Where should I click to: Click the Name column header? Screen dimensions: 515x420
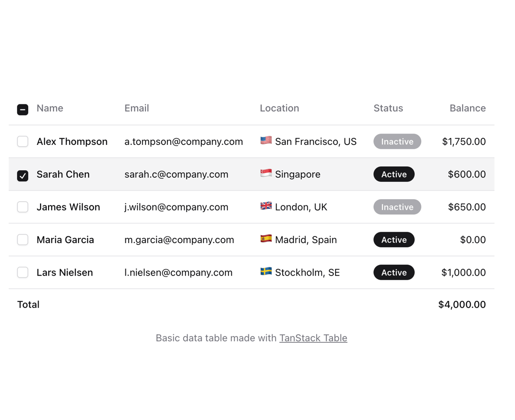[50, 108]
